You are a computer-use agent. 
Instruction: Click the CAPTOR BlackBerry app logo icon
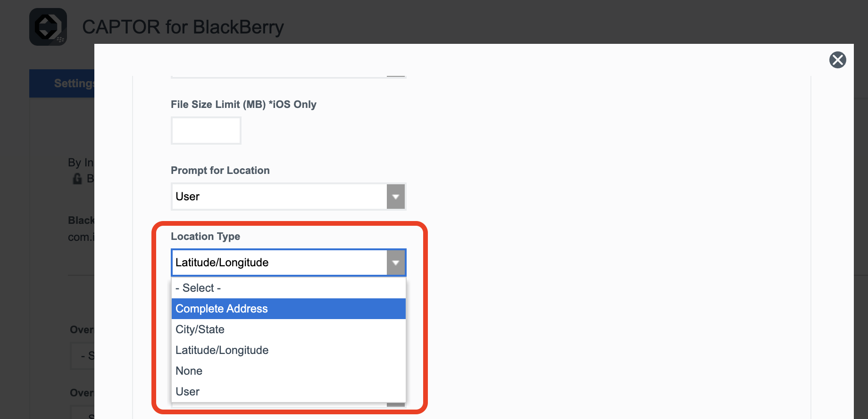click(48, 27)
